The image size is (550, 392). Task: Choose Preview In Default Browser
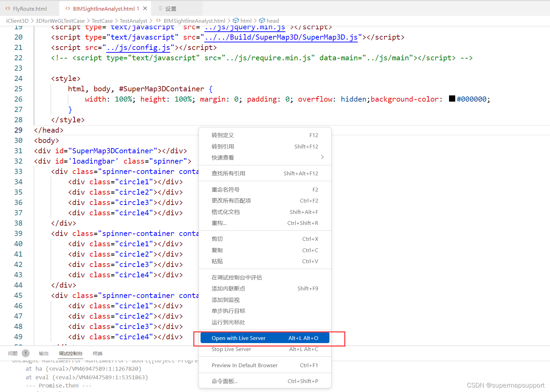click(265, 365)
